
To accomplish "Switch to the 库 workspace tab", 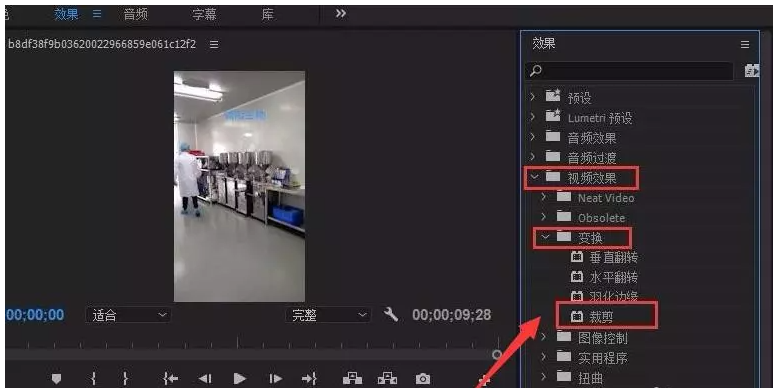I will 268,14.
